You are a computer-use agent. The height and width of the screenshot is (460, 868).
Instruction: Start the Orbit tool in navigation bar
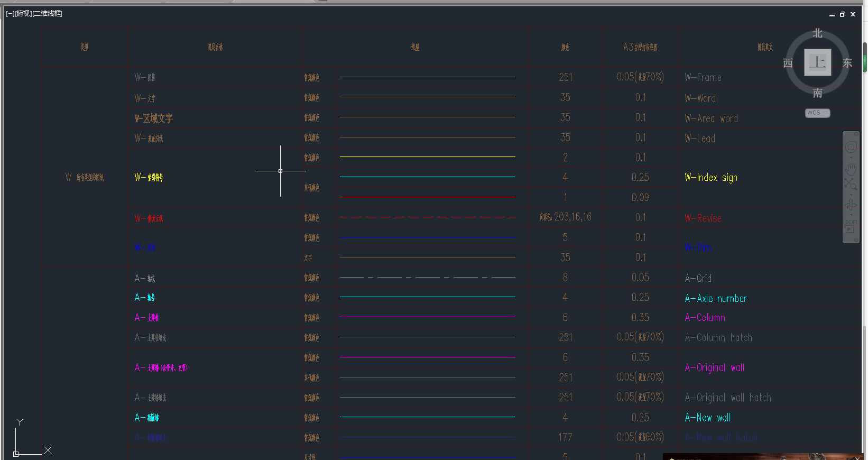pos(851,205)
